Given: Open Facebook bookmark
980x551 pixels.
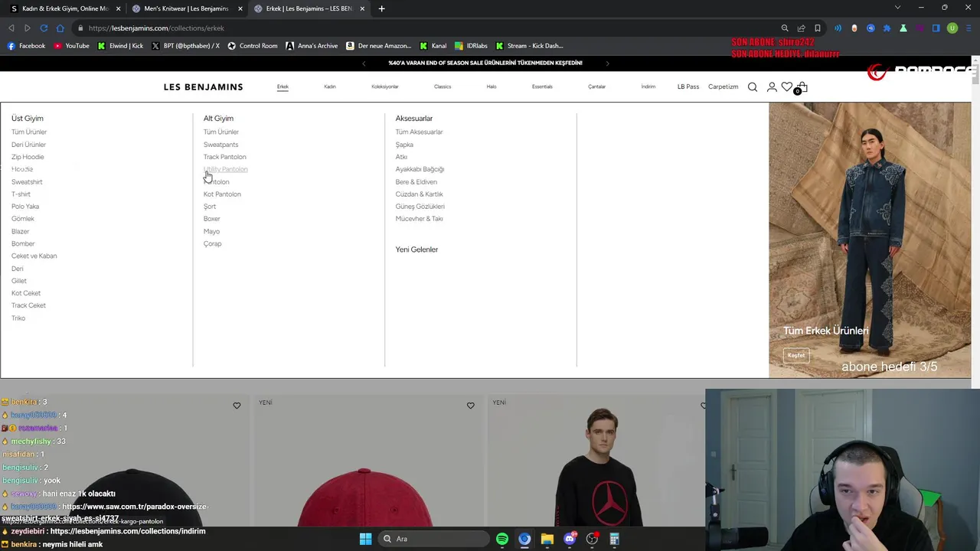Looking at the screenshot, I should point(26,46).
